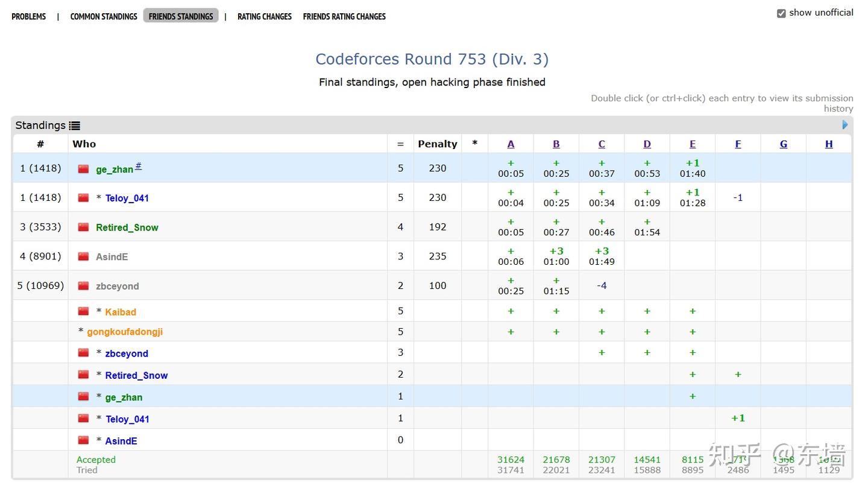Screen dimensions: 868x491
Task: Click the # superscript link after ge_zhan
Action: click(138, 166)
